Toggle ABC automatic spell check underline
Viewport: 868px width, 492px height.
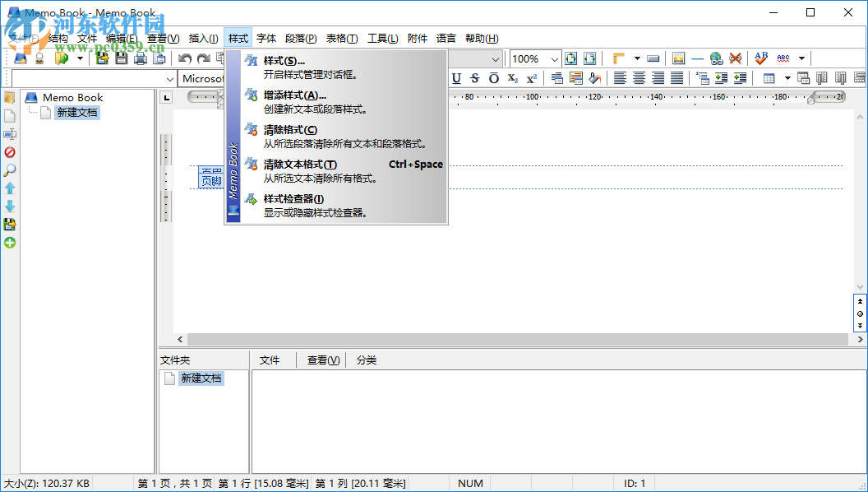783,58
